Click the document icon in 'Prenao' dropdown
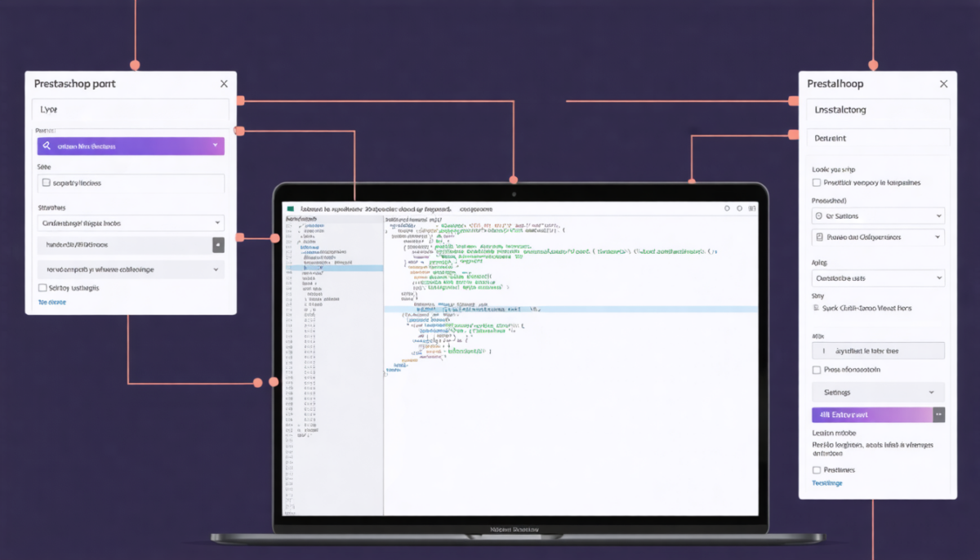Image resolution: width=980 pixels, height=560 pixels. point(818,237)
